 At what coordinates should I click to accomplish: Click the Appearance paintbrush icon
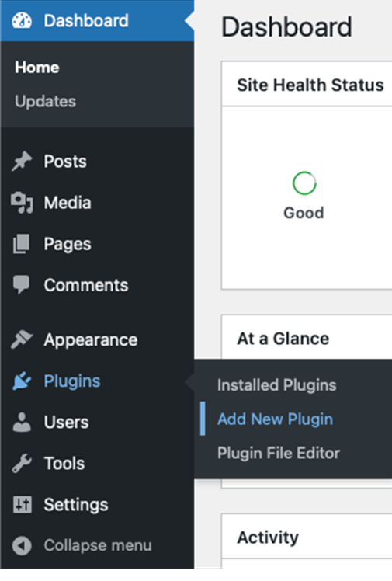pyautogui.click(x=22, y=339)
